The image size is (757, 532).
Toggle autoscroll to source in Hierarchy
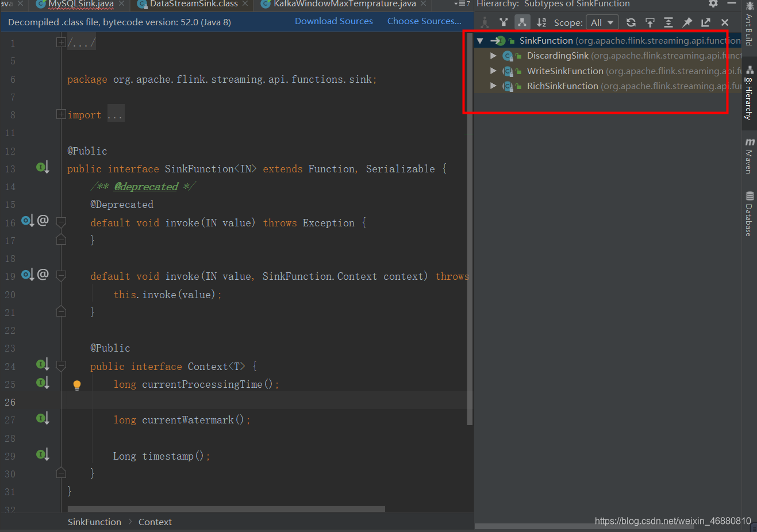[650, 22]
